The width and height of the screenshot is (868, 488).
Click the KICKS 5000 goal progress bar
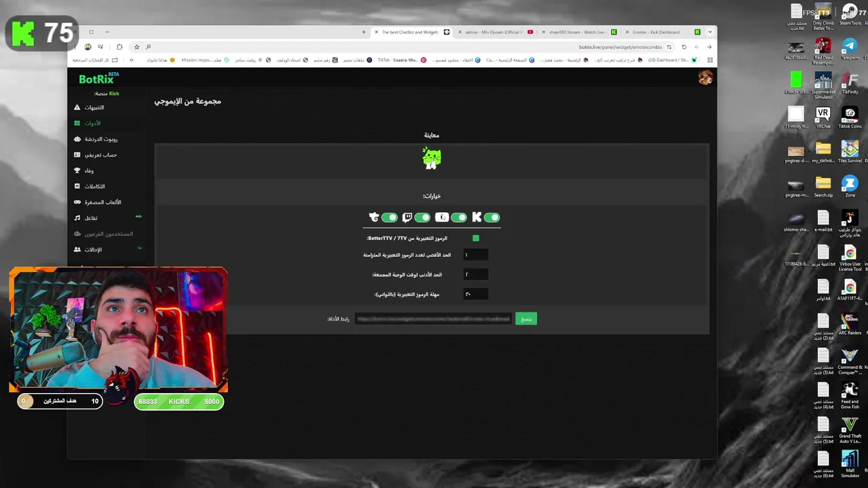point(179,401)
